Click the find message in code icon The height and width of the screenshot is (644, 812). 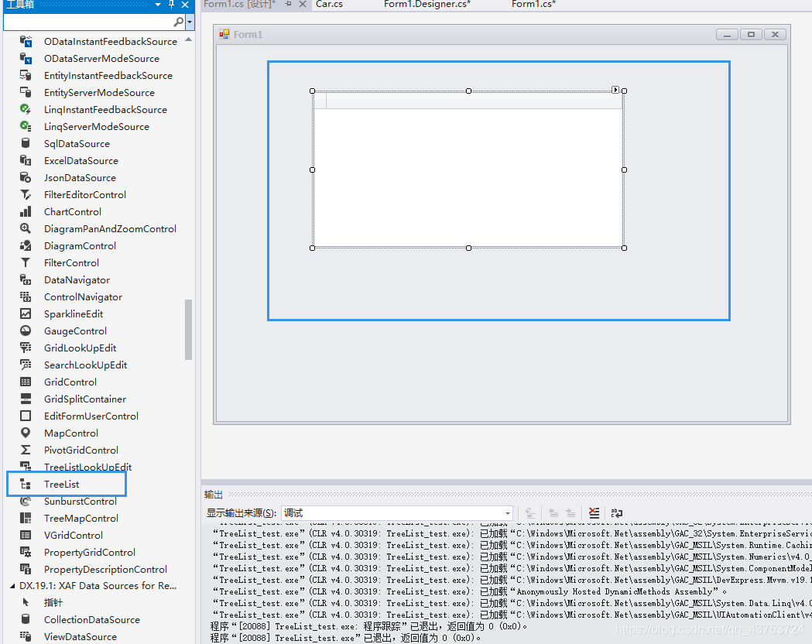tap(530, 513)
